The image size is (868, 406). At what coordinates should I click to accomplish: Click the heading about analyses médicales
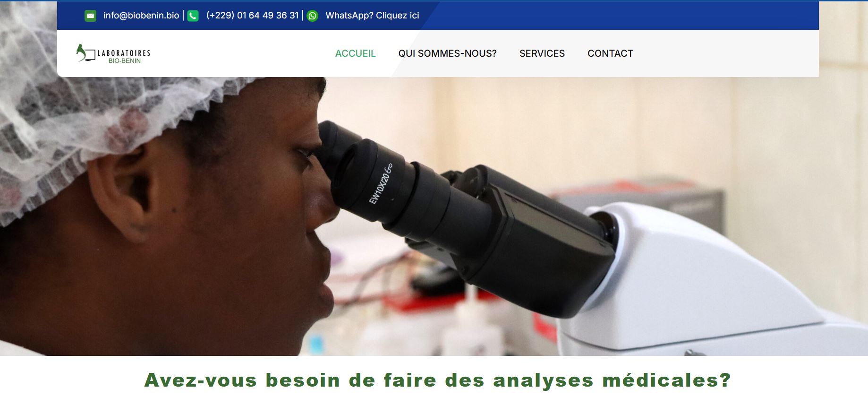tap(437, 380)
